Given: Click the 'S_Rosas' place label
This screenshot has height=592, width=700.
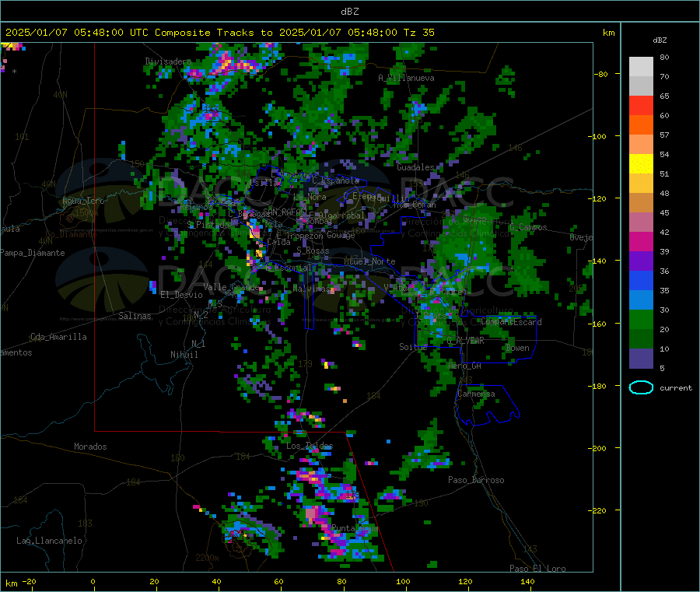Looking at the screenshot, I should pyautogui.click(x=313, y=251).
